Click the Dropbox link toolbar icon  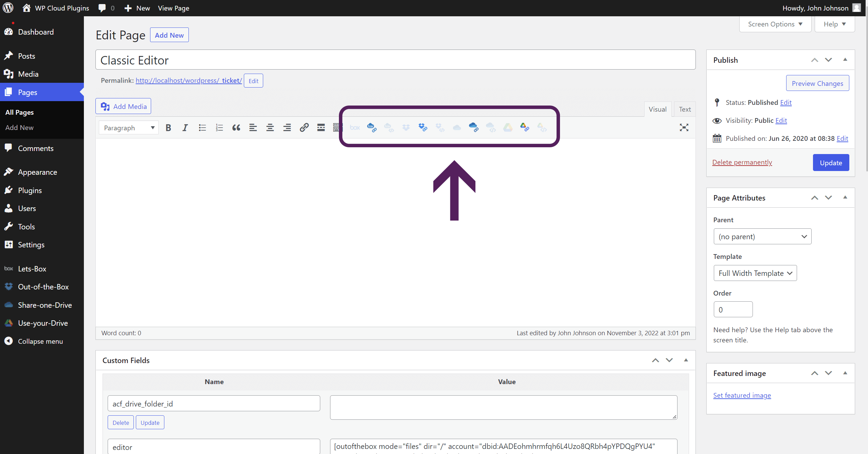click(x=423, y=128)
